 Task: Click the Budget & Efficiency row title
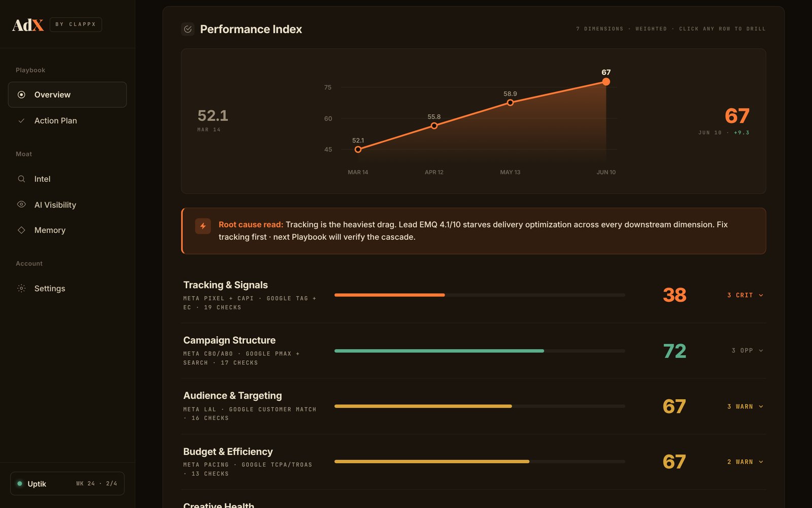coord(228,452)
